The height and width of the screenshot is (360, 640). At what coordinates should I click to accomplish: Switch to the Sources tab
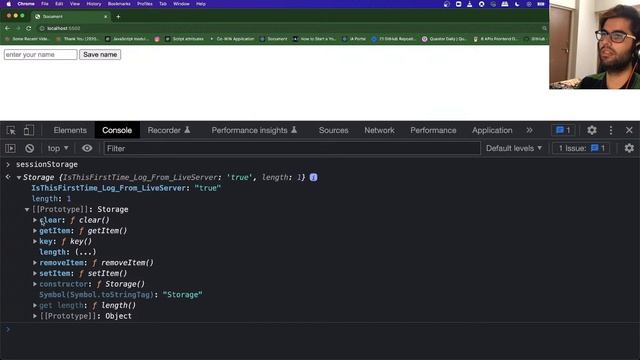tap(333, 130)
